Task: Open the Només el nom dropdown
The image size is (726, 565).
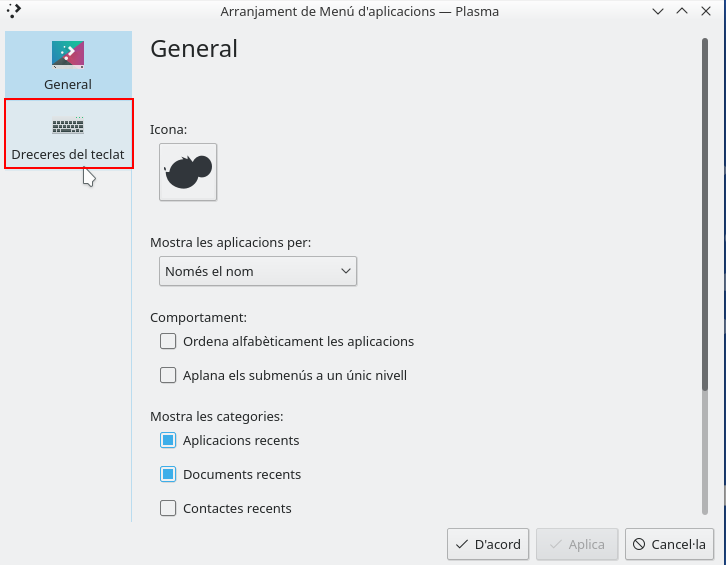Action: (258, 271)
